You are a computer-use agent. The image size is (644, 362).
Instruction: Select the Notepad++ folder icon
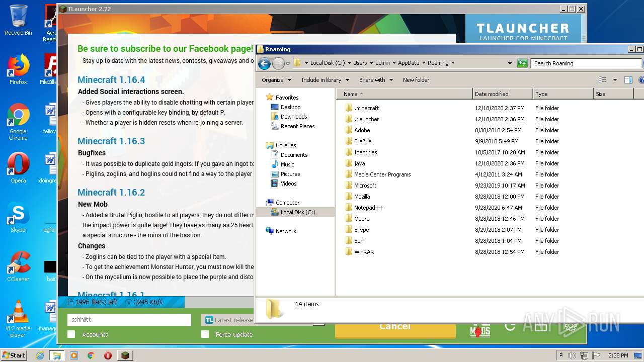pyautogui.click(x=349, y=208)
